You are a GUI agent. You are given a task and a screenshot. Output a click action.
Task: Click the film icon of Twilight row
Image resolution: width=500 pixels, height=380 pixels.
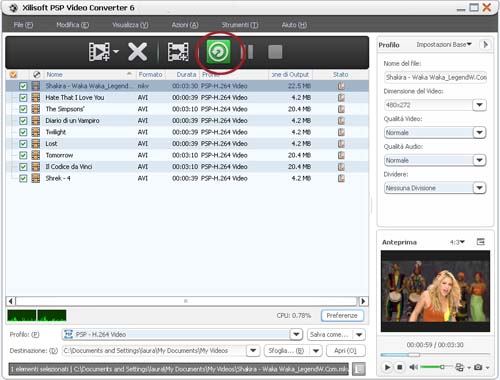click(36, 132)
